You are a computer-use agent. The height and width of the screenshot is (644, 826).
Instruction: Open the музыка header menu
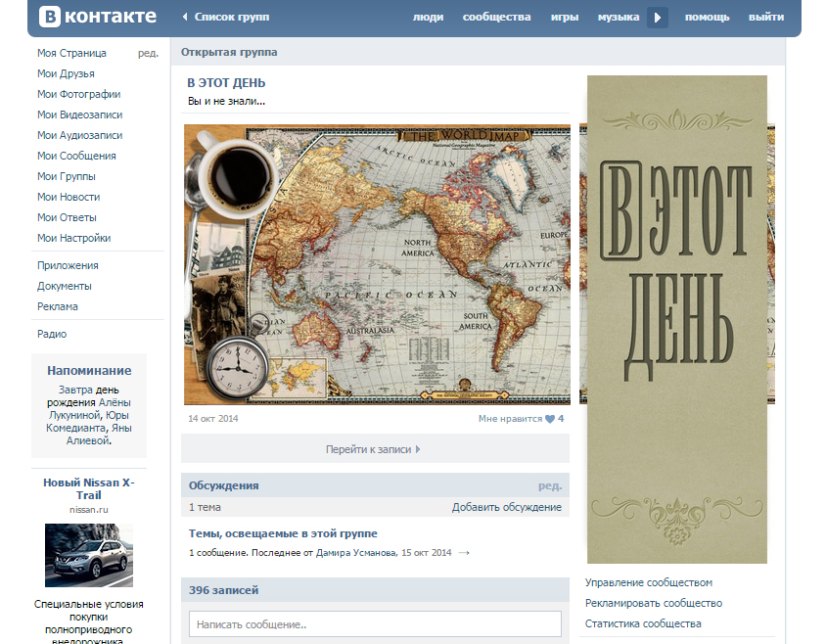point(618,17)
